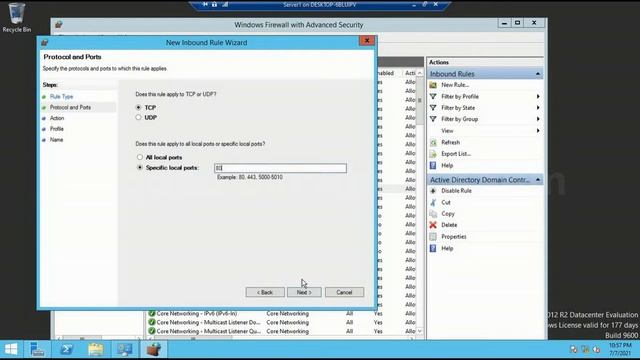Click the red Delete icon

(x=433, y=225)
